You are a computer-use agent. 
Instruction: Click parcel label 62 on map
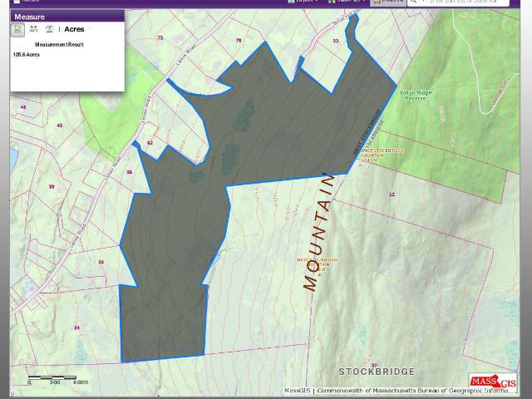point(150,143)
